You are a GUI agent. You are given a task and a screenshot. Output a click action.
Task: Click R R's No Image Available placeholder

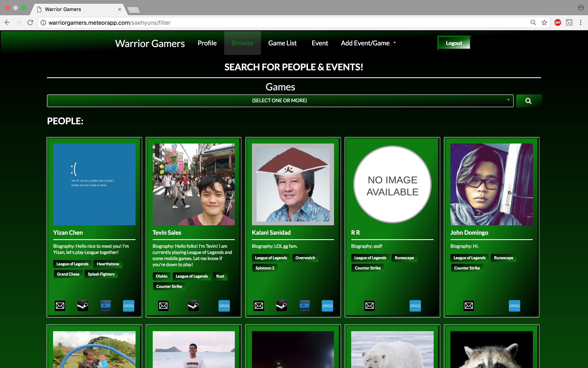(392, 184)
